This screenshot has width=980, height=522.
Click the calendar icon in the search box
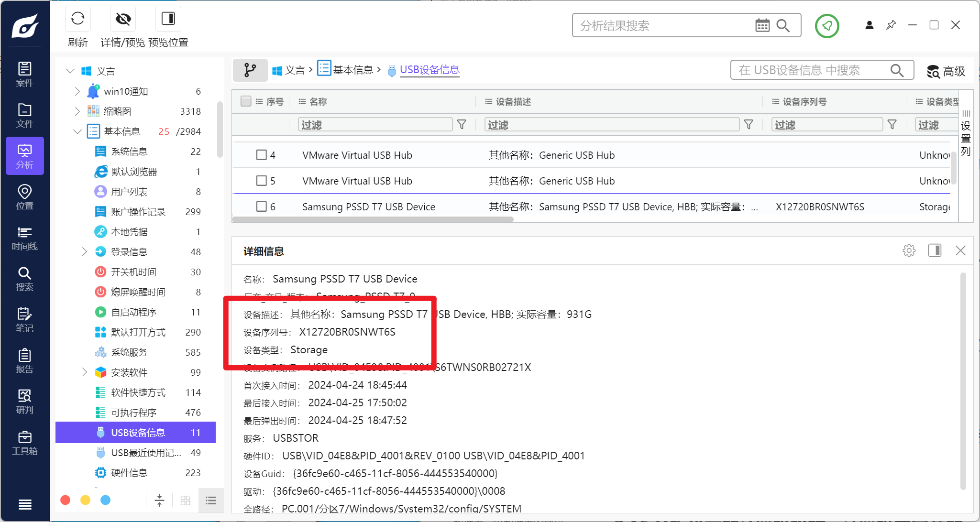[762, 25]
